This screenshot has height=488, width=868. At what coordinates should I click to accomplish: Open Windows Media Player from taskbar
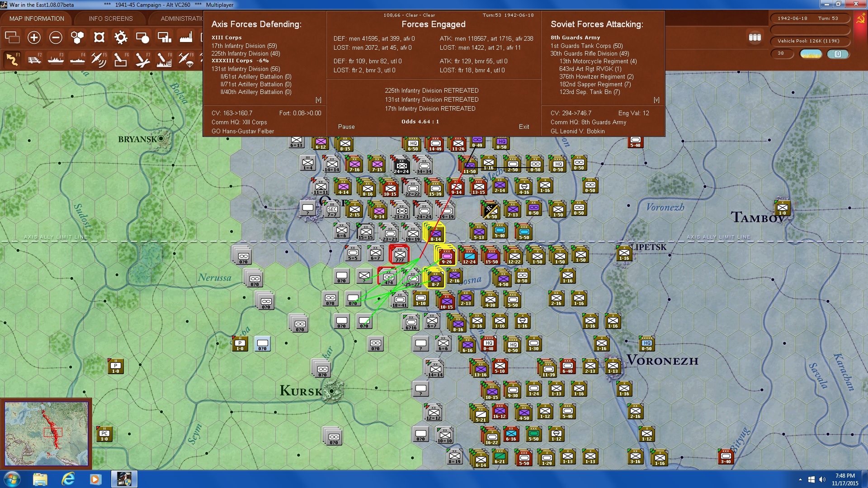[95, 479]
